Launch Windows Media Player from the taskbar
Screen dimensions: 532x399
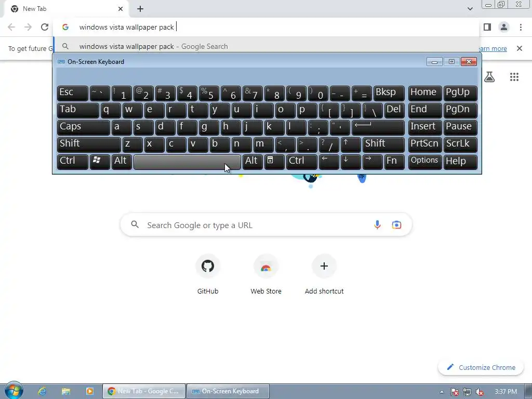[89, 391]
